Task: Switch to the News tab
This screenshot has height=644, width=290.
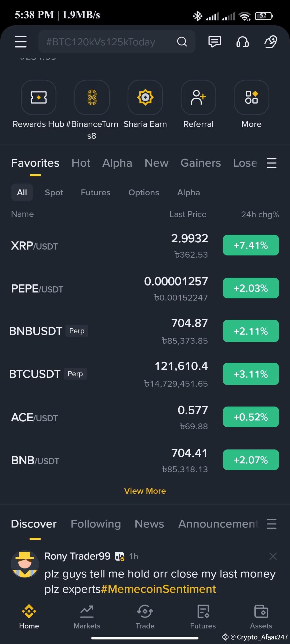Action: [149, 524]
